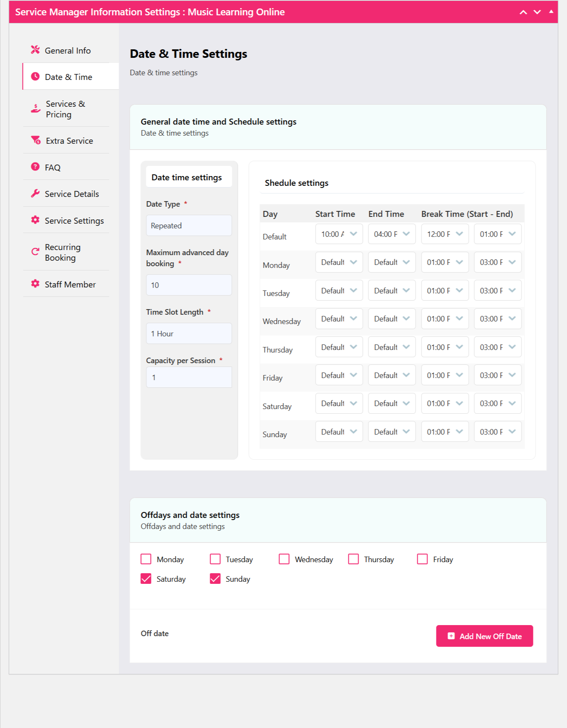
Task: Open the Date Type dropdown showing Repeated
Action: coord(189,225)
